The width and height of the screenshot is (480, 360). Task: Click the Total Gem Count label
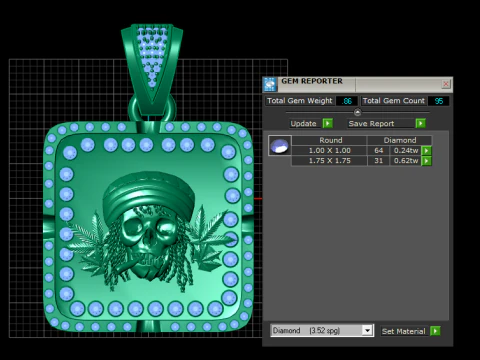pos(394,101)
